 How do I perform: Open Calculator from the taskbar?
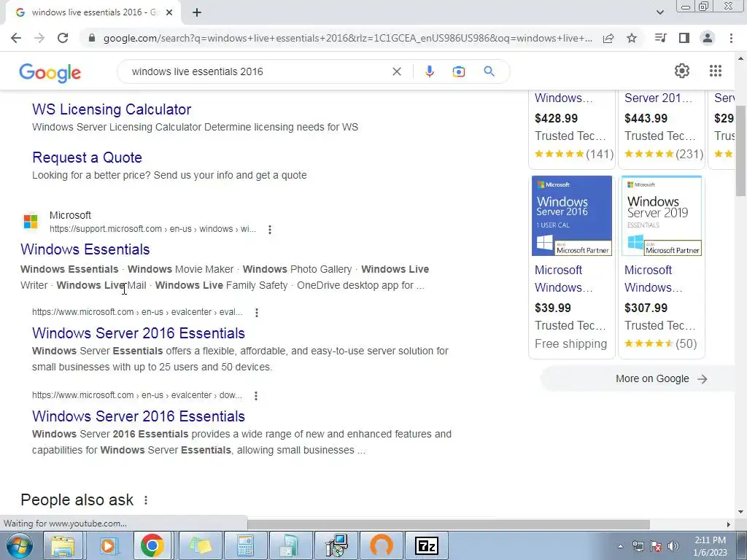(x=245, y=546)
